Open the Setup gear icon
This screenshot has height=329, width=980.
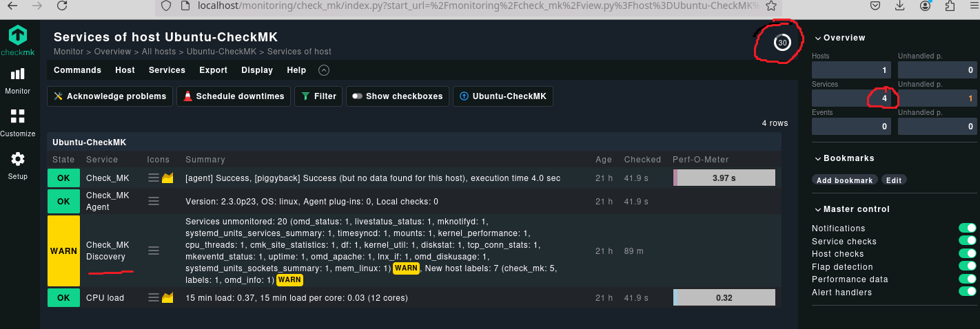[x=18, y=160]
